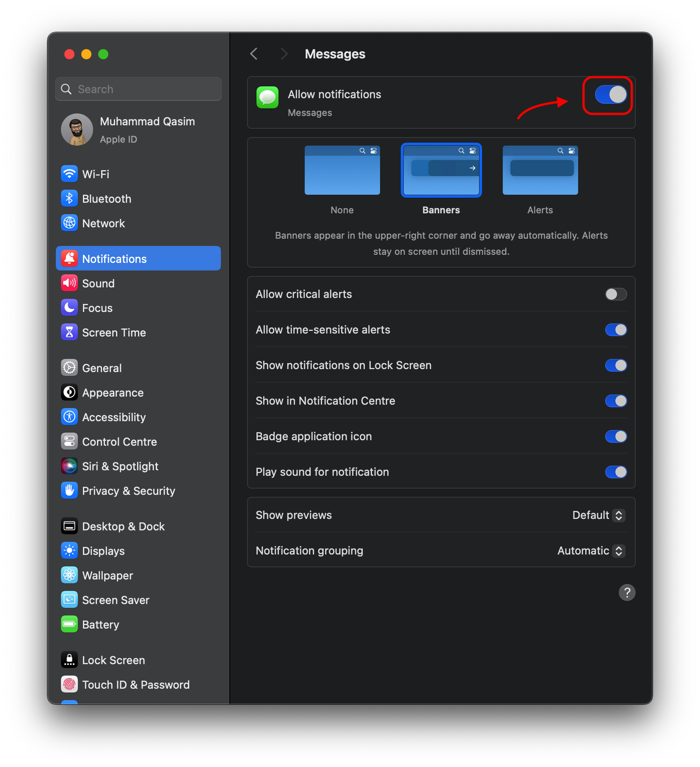Screen dimensions: 700x767
Task: Go to Bluetooth settings label
Action: coord(107,199)
